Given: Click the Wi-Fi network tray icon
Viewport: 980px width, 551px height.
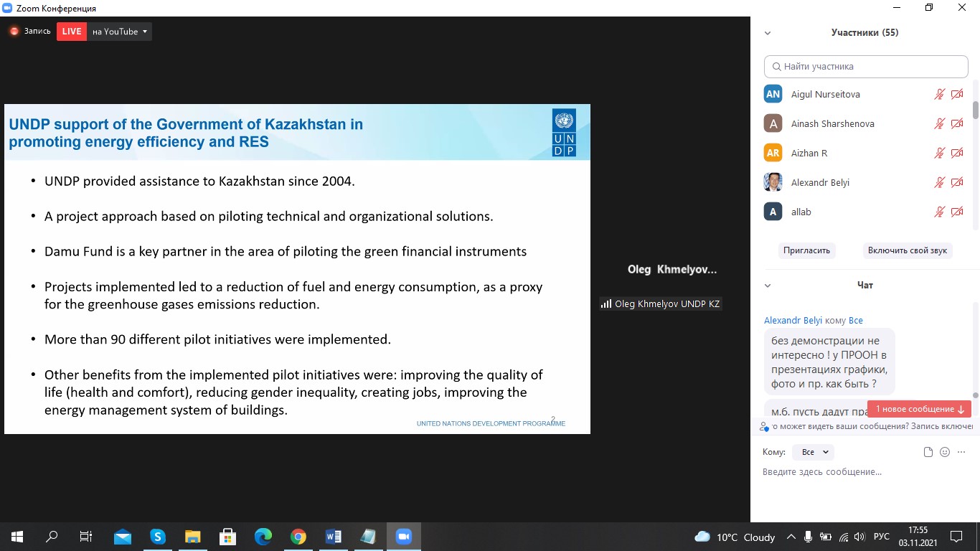Looking at the screenshot, I should click(843, 537).
